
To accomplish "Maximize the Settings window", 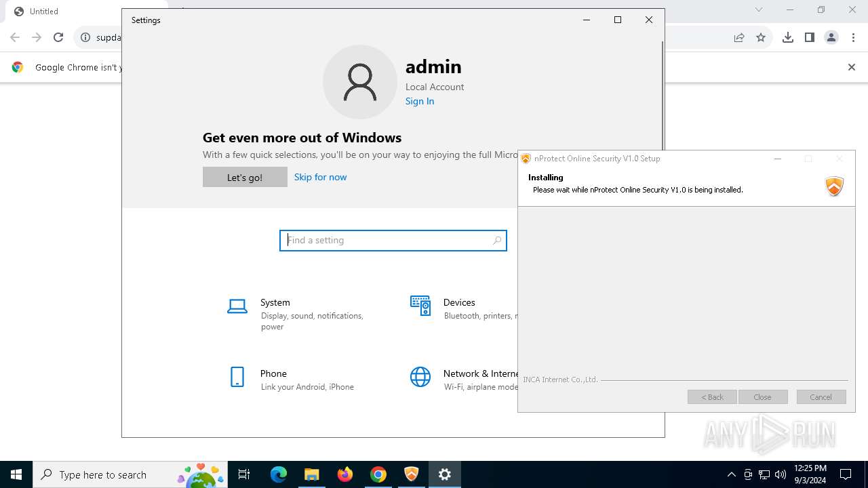I will tap(618, 20).
